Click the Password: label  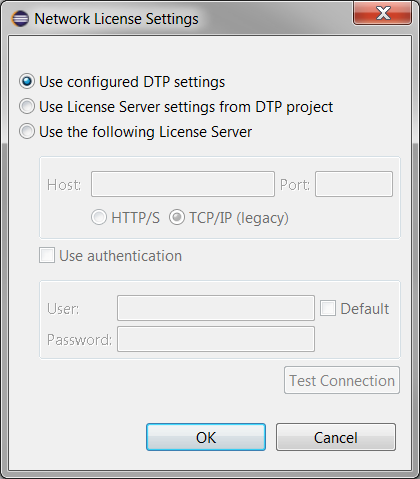(79, 340)
